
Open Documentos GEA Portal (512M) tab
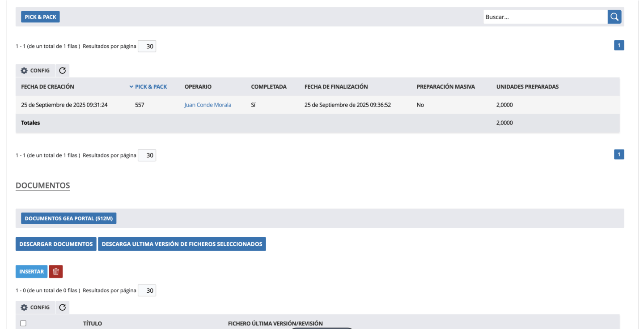tap(68, 218)
